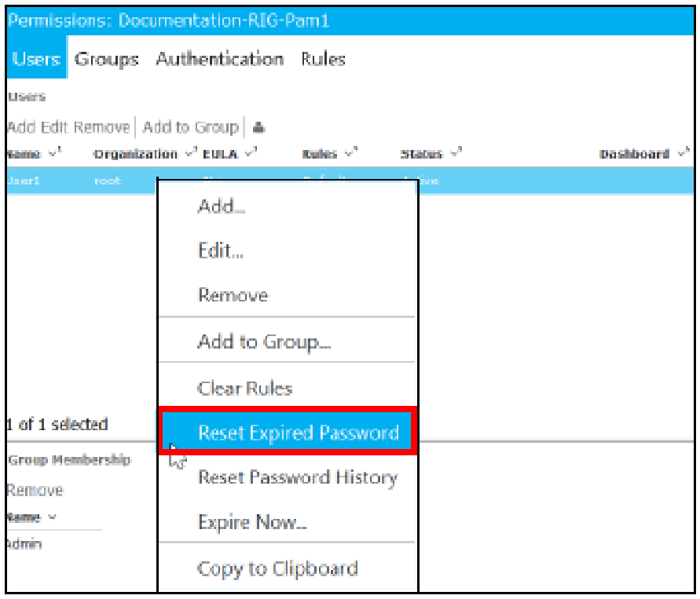
Task: Switch to the Authentication tab
Action: click(220, 59)
